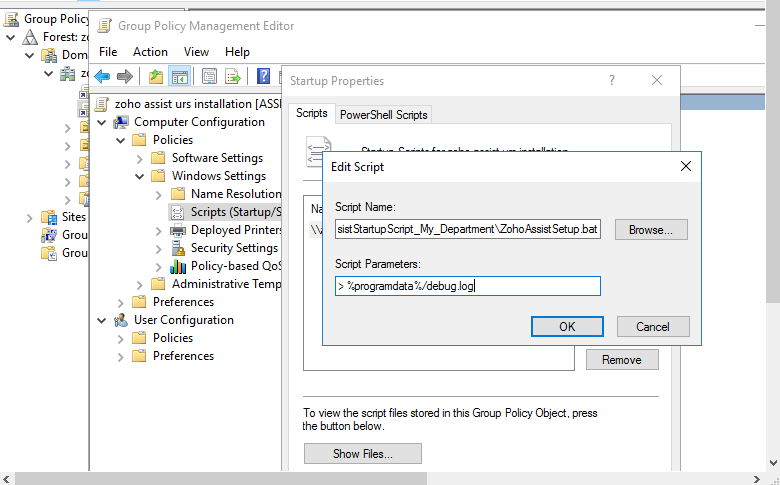
Task: Expand Preferences under Computer Configuration
Action: tap(120, 302)
